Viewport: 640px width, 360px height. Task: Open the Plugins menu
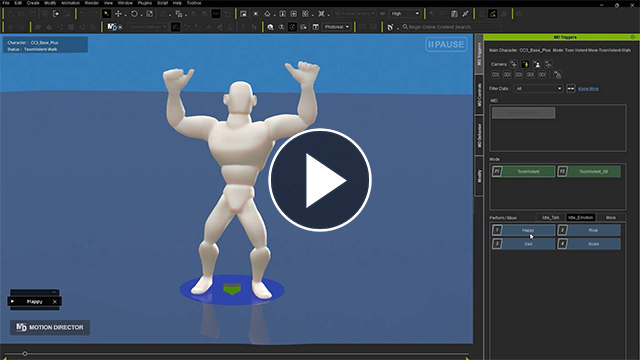tap(144, 3)
